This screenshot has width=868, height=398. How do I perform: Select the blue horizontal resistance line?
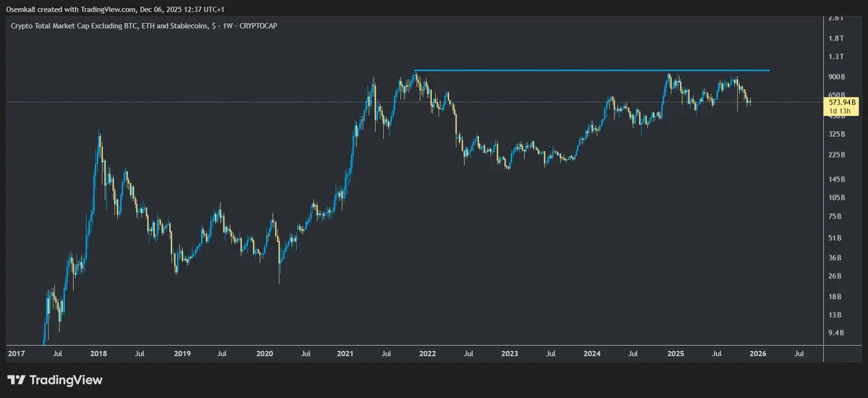click(591, 70)
